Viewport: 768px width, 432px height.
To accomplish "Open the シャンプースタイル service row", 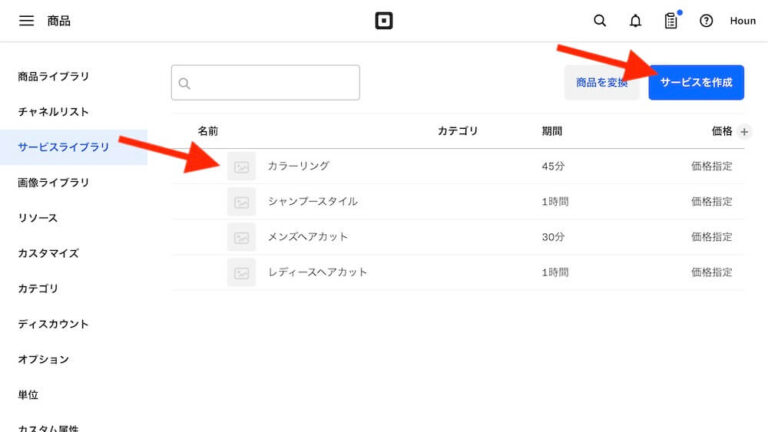I will 312,202.
